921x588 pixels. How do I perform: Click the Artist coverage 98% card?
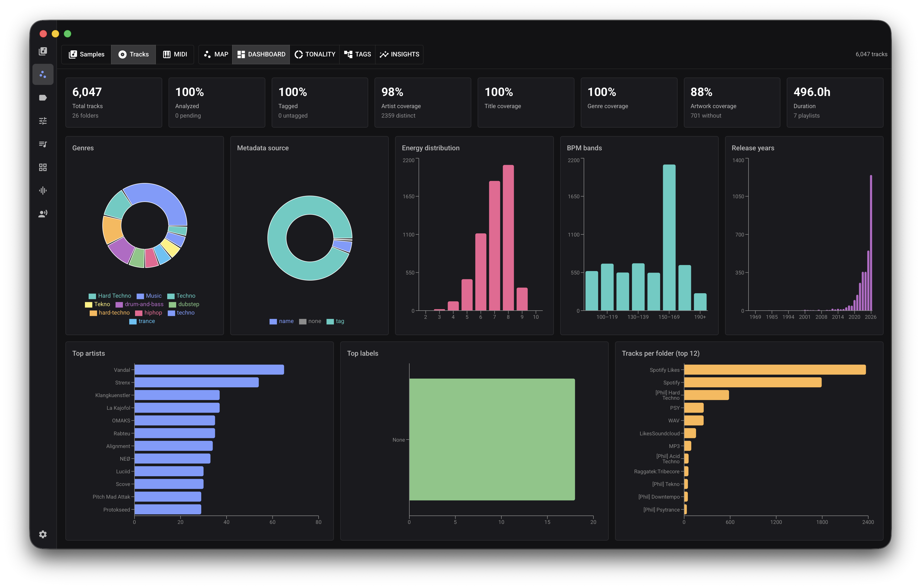click(423, 103)
